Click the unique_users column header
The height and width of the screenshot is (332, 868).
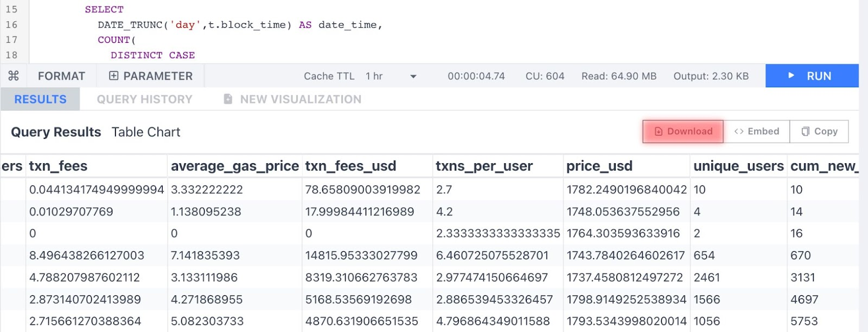[x=738, y=166]
